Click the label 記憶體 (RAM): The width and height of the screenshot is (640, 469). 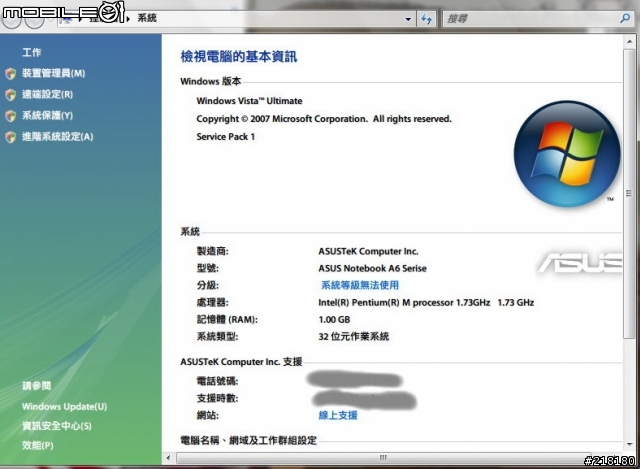(227, 320)
